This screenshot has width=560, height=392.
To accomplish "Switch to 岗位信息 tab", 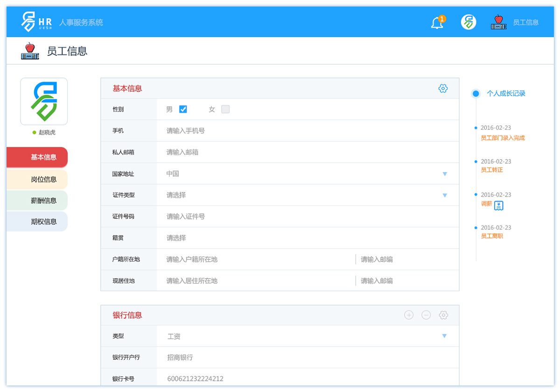I will coord(37,179).
